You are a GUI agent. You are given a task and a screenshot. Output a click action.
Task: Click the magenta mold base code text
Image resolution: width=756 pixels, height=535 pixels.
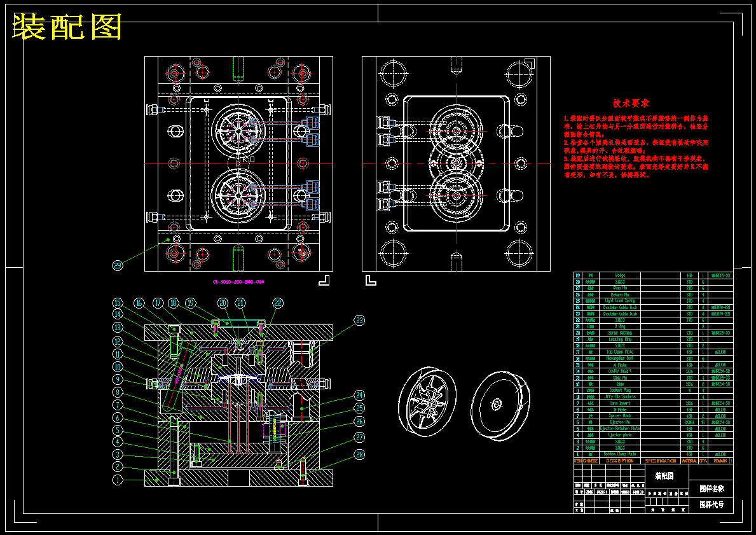pos(238,282)
